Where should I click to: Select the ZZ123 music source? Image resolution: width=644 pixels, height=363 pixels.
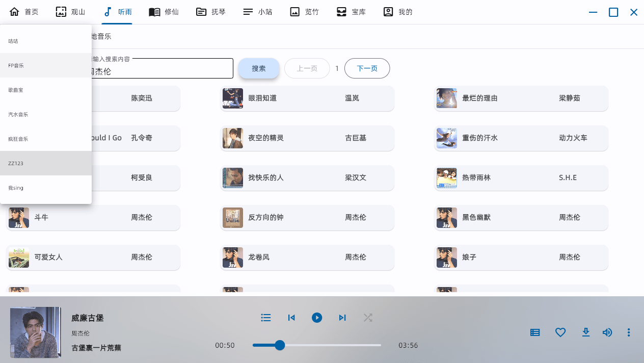(x=15, y=163)
